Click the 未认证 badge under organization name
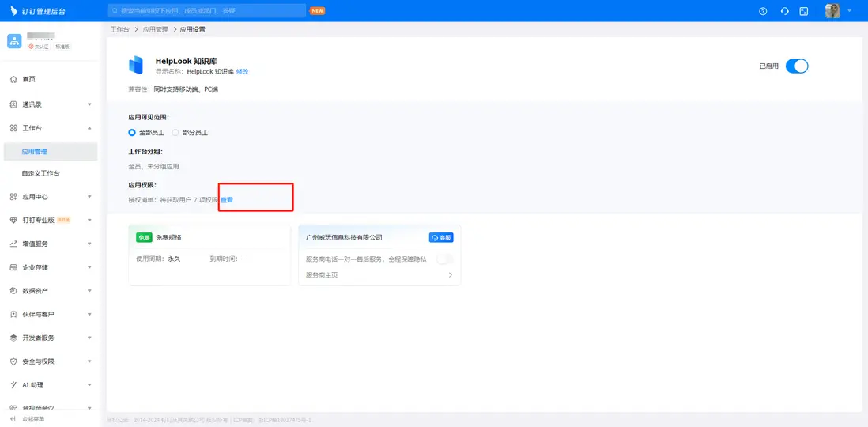 40,47
